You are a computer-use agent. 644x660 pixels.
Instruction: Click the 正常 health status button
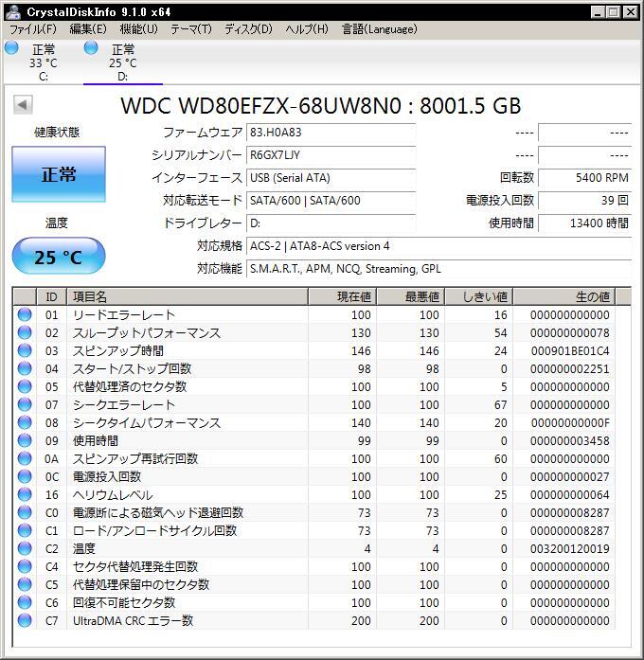coord(59,174)
